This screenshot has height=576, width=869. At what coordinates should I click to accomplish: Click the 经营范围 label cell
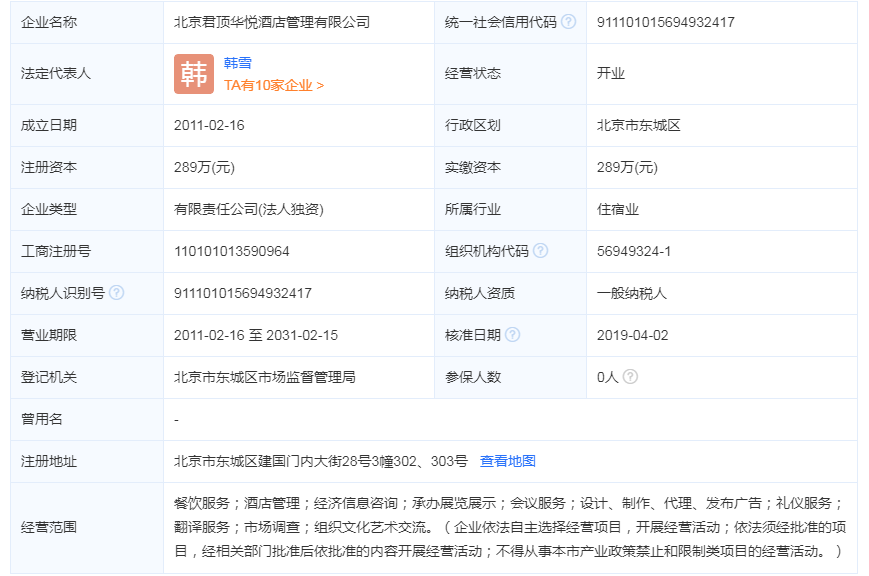pyautogui.click(x=87, y=527)
